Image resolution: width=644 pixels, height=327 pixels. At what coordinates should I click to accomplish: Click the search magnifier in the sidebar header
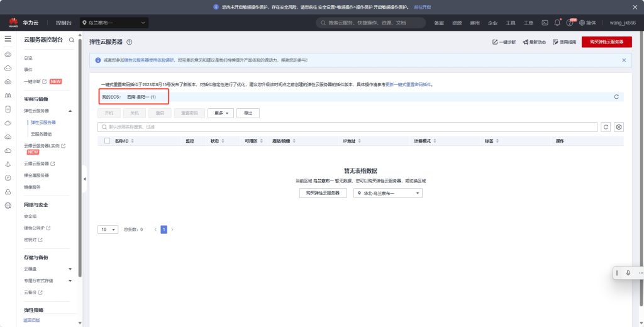pos(72,40)
